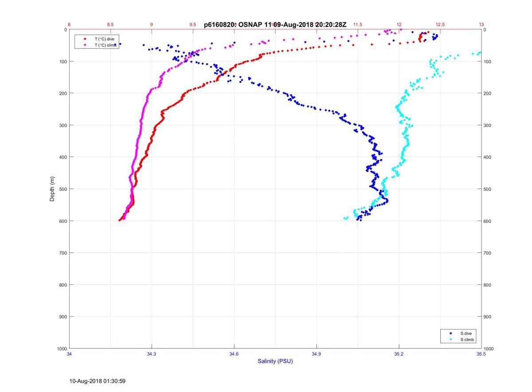Click the '400' tick on the left depth axis
Viewport: 532px width, 392px height.
click(63, 157)
